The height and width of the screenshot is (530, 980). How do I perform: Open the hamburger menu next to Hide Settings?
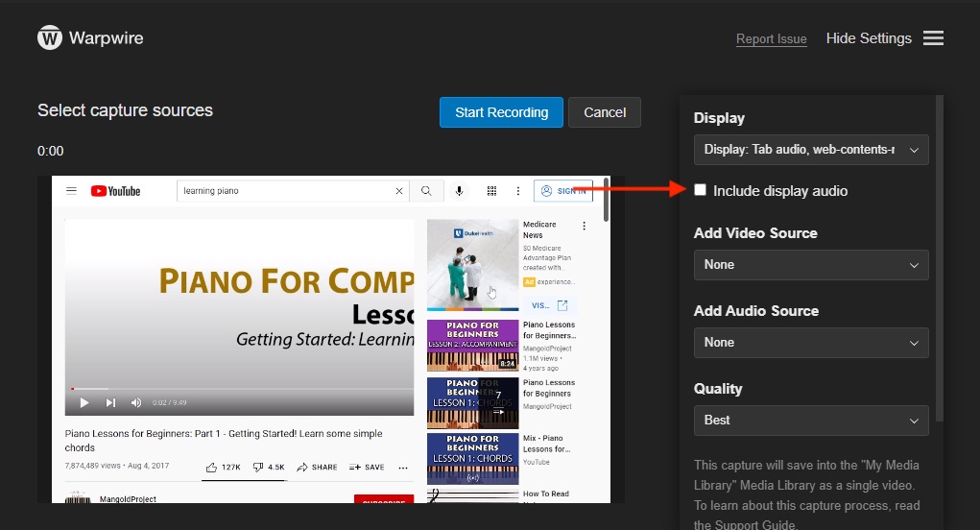[x=933, y=38]
